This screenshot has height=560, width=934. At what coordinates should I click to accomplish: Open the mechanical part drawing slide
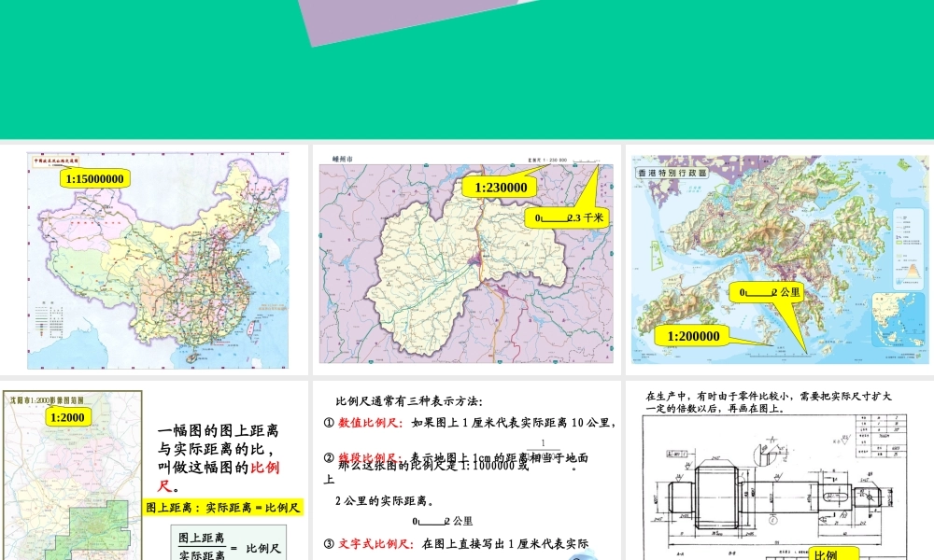click(x=780, y=470)
